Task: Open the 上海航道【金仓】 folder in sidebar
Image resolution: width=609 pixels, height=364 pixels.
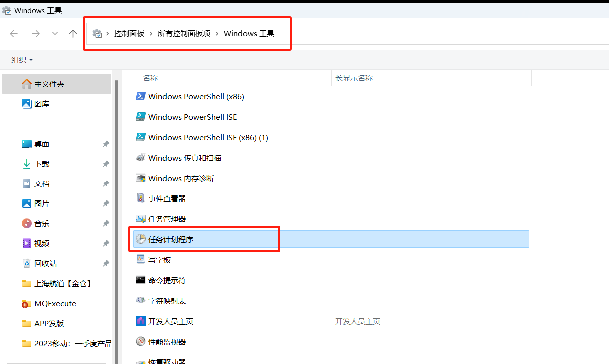Action: point(63,283)
